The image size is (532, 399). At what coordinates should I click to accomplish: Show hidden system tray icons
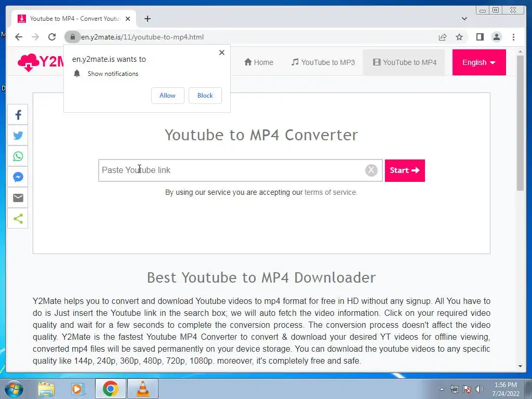point(442,389)
